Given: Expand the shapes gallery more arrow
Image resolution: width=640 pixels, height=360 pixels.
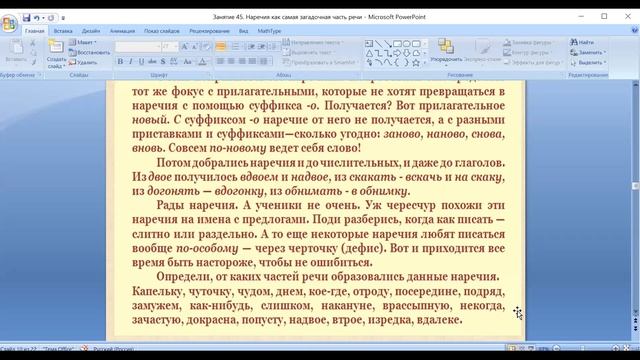Looking at the screenshot, I should pos(425,62).
